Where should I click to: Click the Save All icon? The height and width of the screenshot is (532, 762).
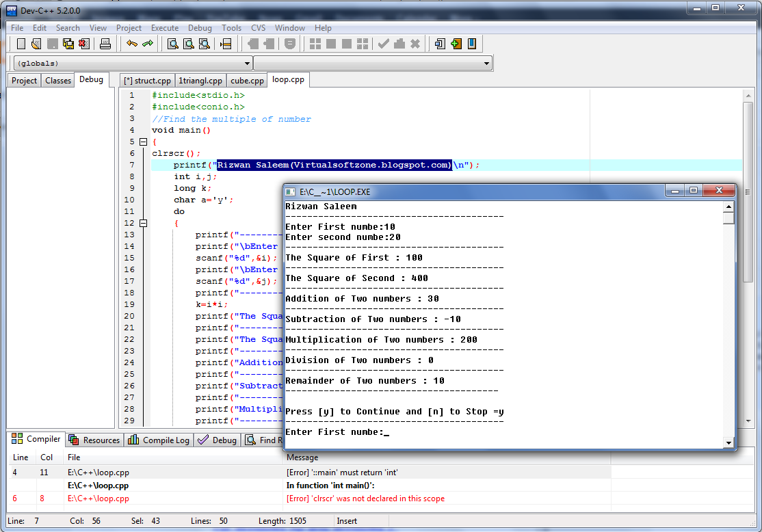pyautogui.click(x=68, y=44)
